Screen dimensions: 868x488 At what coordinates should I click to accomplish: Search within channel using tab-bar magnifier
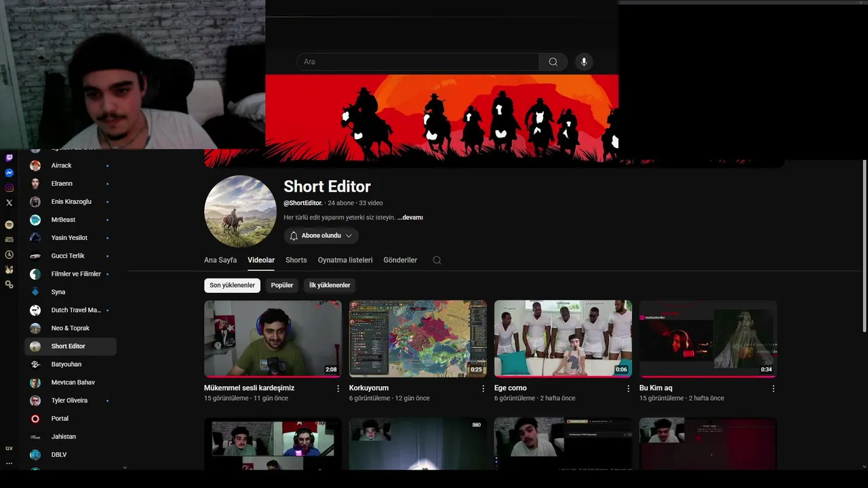pyautogui.click(x=437, y=260)
